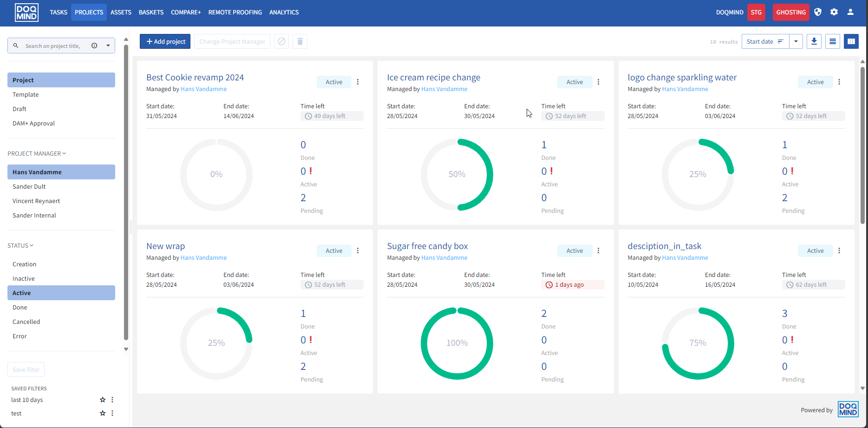
Task: Star the 'test' saved filter
Action: pos(103,413)
